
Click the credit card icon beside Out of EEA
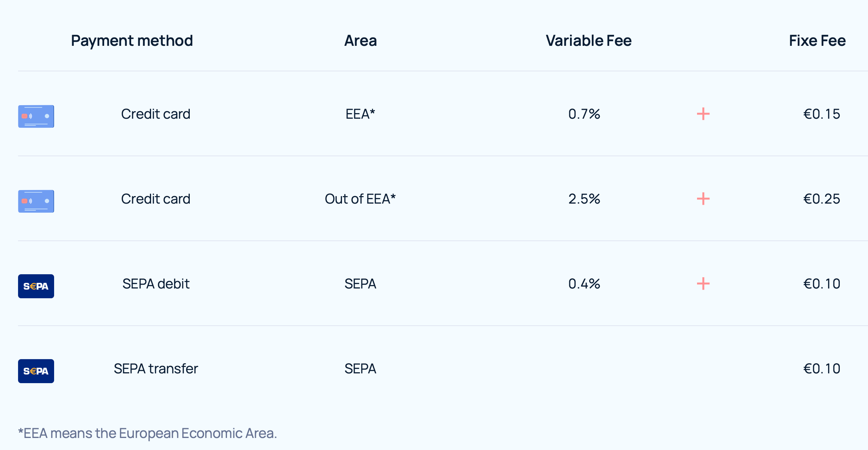click(36, 201)
